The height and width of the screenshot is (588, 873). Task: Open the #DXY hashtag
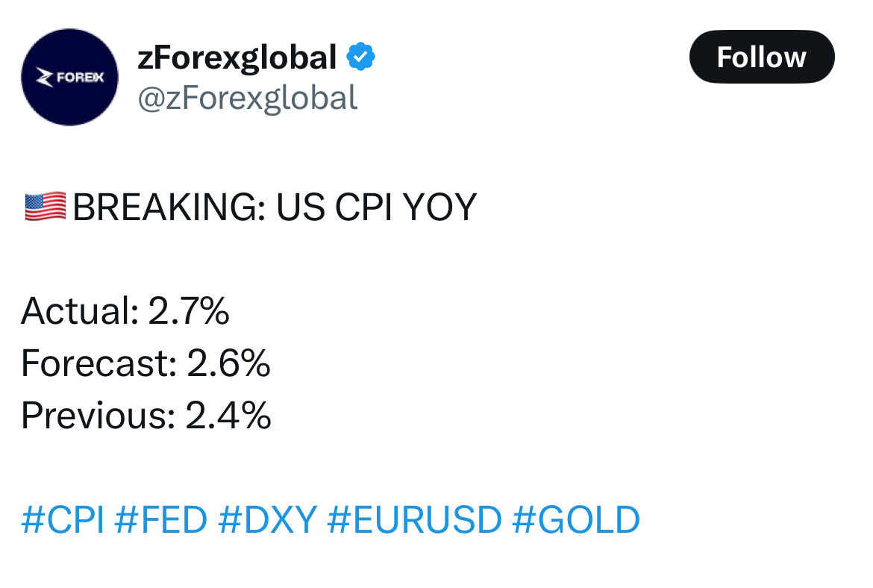[x=267, y=519]
